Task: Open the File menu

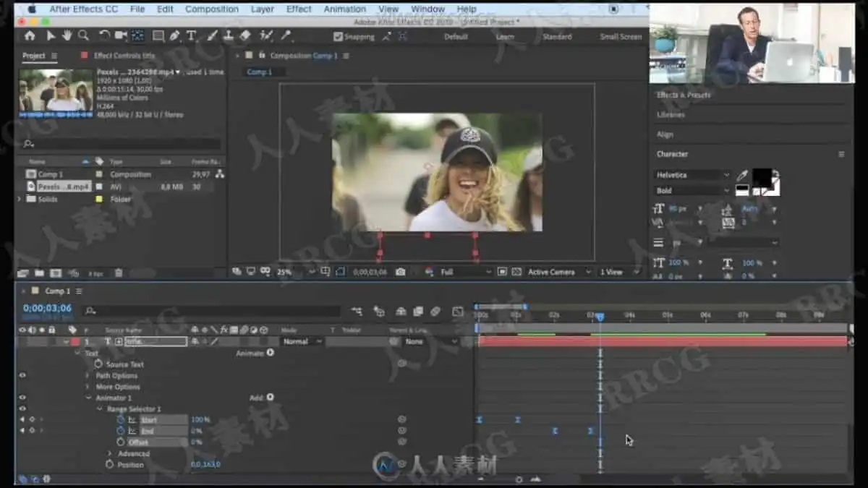Action: 137,9
